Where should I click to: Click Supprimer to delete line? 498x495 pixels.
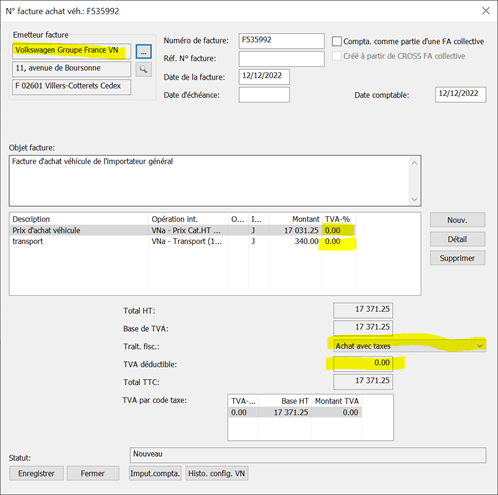pyautogui.click(x=457, y=258)
